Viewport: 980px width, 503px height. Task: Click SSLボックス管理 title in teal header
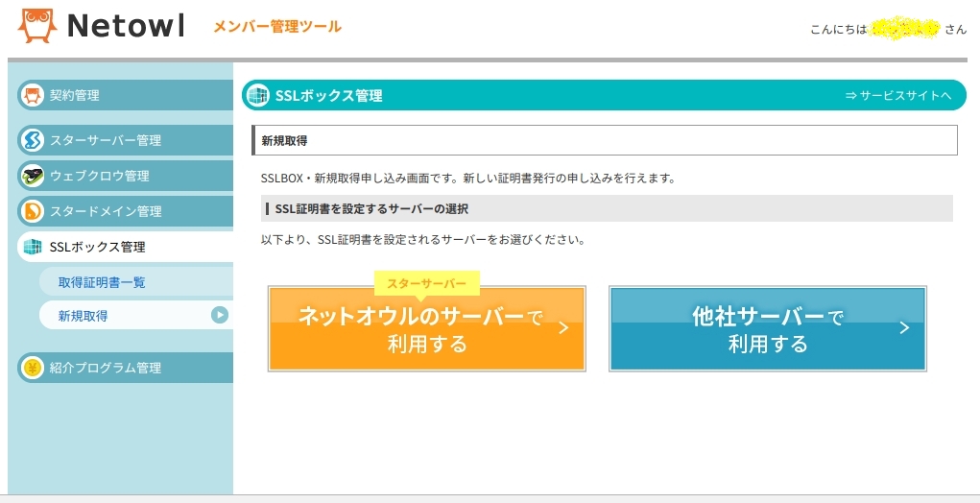tap(329, 96)
